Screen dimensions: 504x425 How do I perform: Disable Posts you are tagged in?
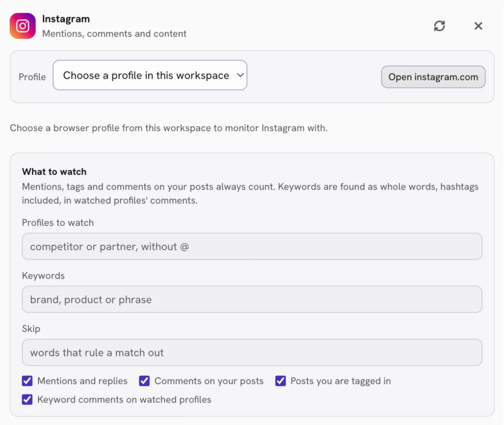281,381
